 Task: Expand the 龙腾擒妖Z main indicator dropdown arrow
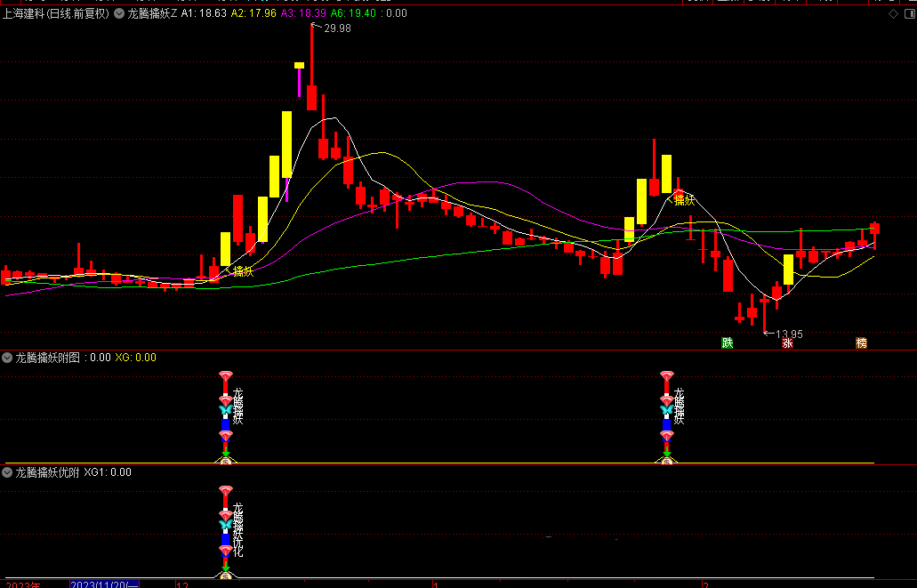(119, 13)
